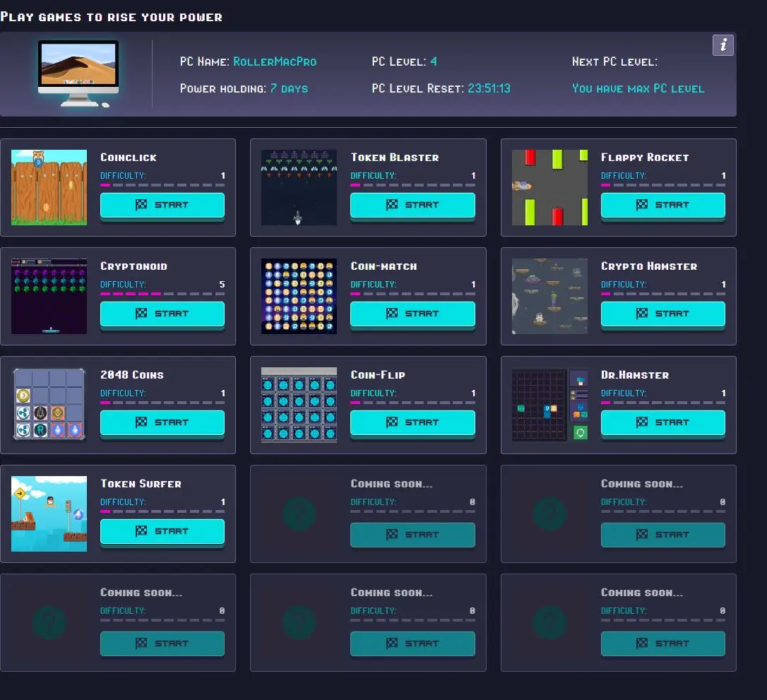Screen dimensions: 767x700
Task: Click the PC Level Reset timer 23:51:13
Action: tap(489, 88)
